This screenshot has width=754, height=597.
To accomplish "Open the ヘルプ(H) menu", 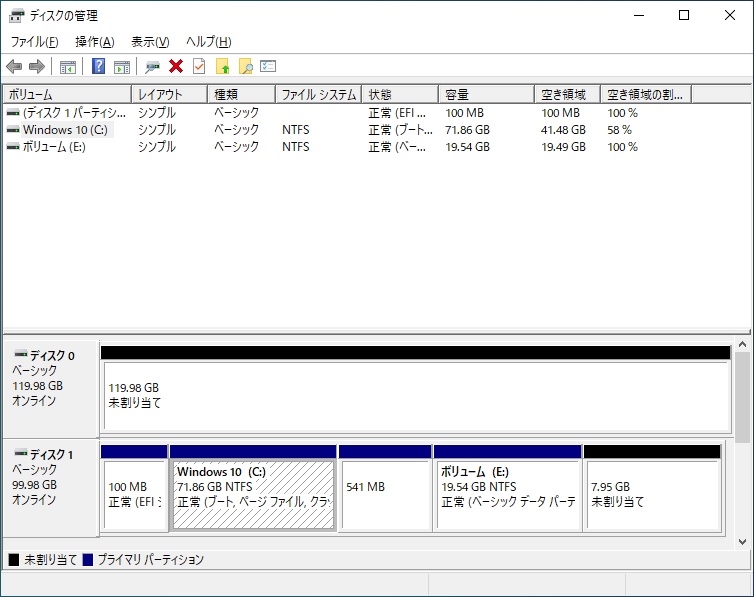I will tap(209, 42).
